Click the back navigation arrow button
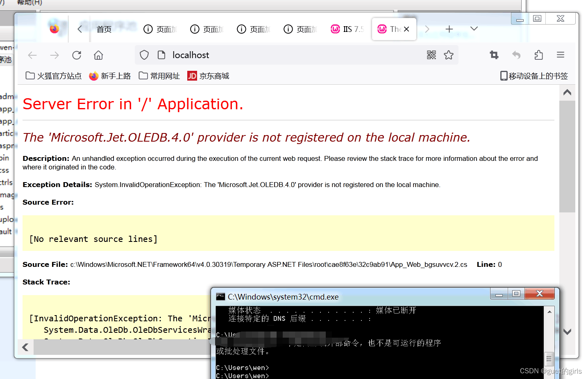Image resolution: width=588 pixels, height=379 pixels. coord(32,55)
